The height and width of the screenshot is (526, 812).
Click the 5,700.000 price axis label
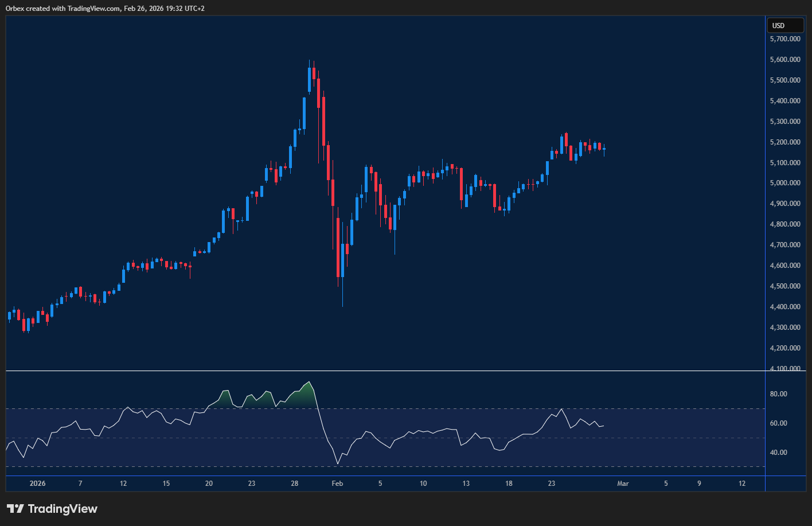pos(785,39)
